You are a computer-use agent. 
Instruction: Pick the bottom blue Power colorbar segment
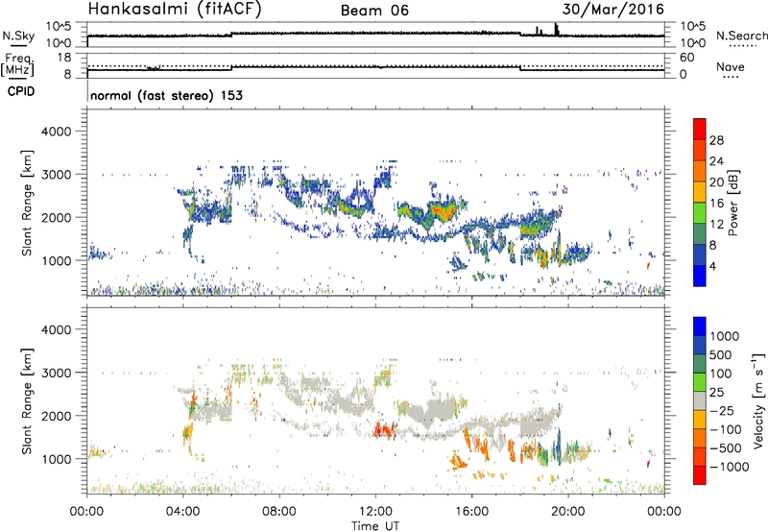click(700, 276)
